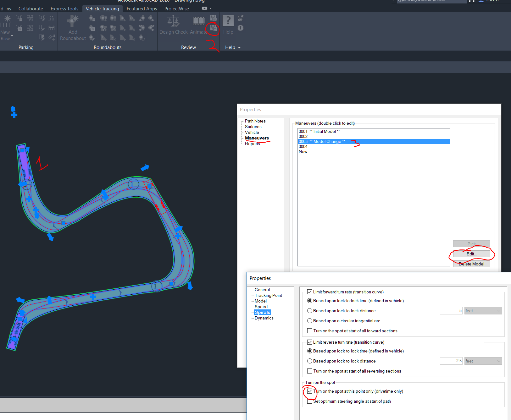Switch to the Express Tools ribbon tab

pyautogui.click(x=64, y=8)
